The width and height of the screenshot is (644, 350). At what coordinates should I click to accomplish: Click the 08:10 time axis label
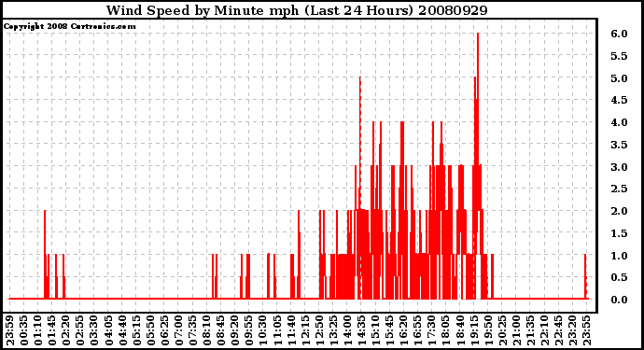(x=206, y=330)
